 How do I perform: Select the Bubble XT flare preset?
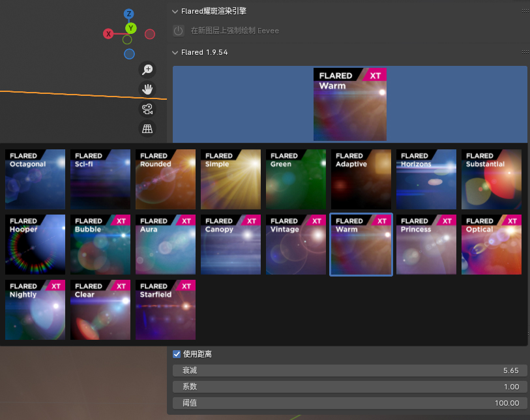100,245
